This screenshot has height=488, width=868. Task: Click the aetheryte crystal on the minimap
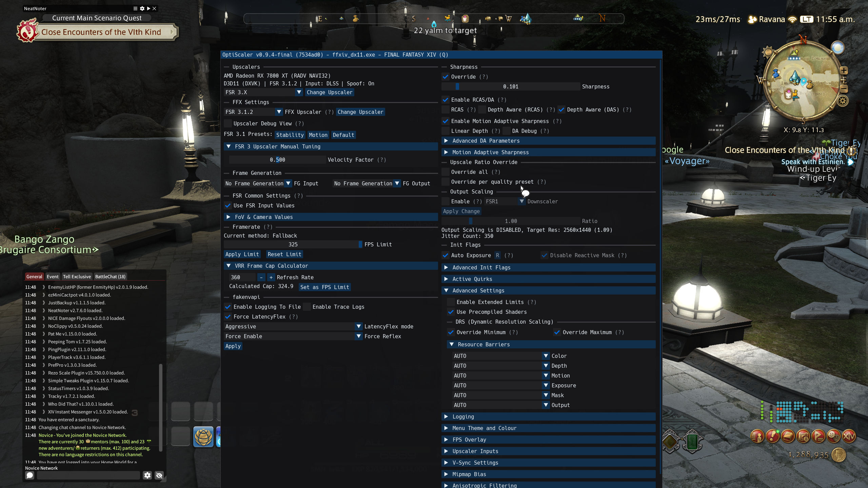795,78
